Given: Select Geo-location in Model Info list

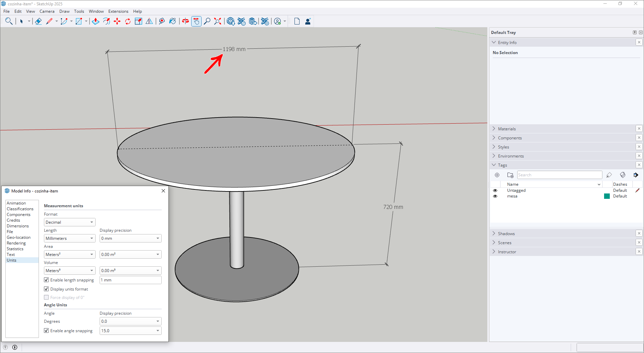Looking at the screenshot, I should point(18,237).
